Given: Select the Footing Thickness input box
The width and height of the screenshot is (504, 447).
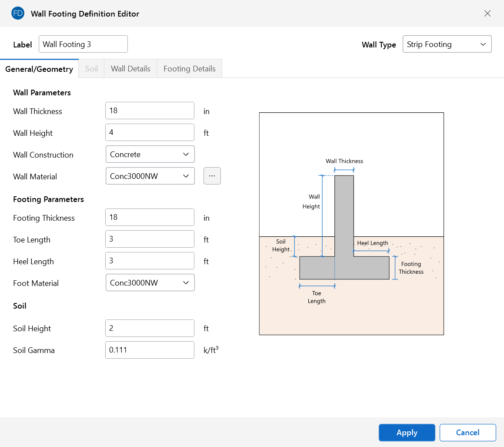Looking at the screenshot, I should click(x=150, y=217).
